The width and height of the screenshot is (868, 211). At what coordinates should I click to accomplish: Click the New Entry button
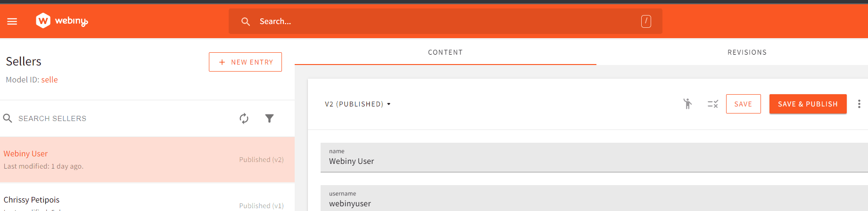point(245,62)
